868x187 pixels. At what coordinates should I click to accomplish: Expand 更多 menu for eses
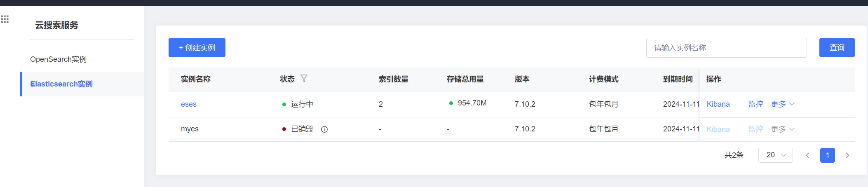pos(782,104)
